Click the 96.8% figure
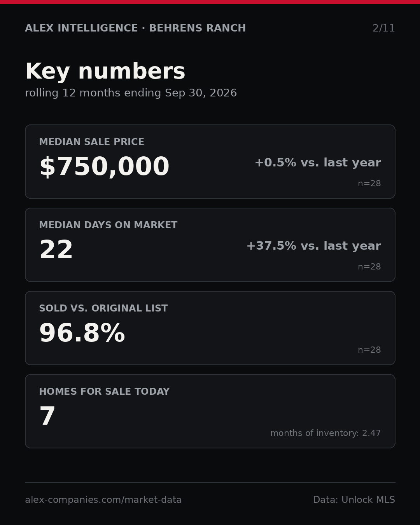Image resolution: width=420 pixels, height=525 pixels. pyautogui.click(x=82, y=333)
